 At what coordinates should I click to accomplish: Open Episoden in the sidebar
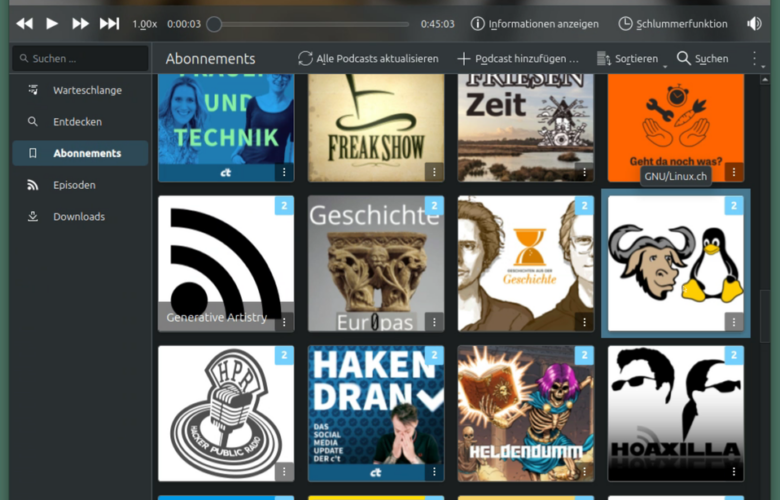pyautogui.click(x=81, y=185)
